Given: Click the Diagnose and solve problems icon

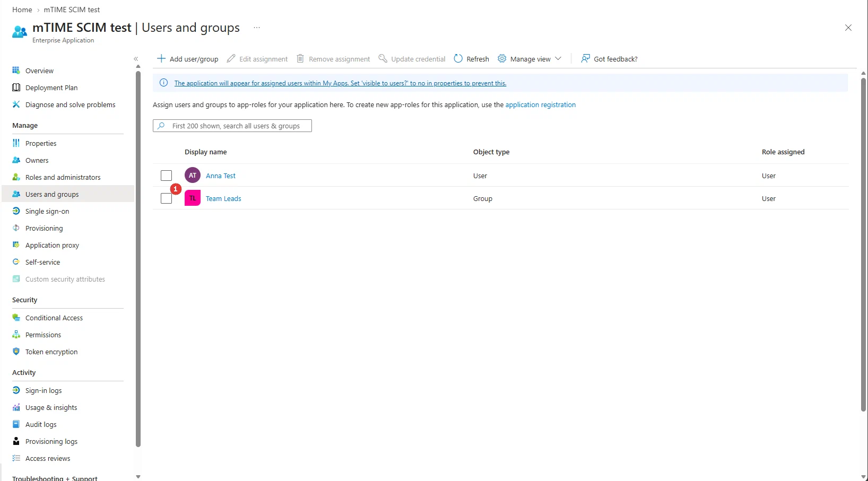Looking at the screenshot, I should (x=16, y=104).
